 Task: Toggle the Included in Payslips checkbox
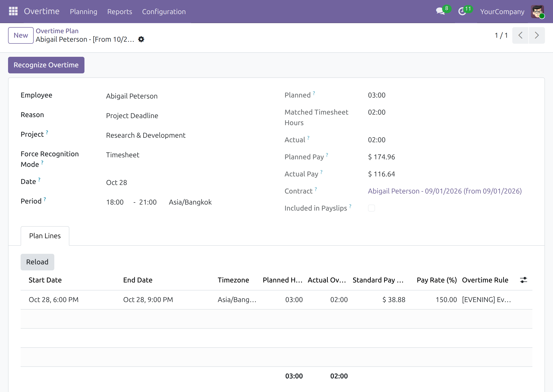(x=372, y=208)
